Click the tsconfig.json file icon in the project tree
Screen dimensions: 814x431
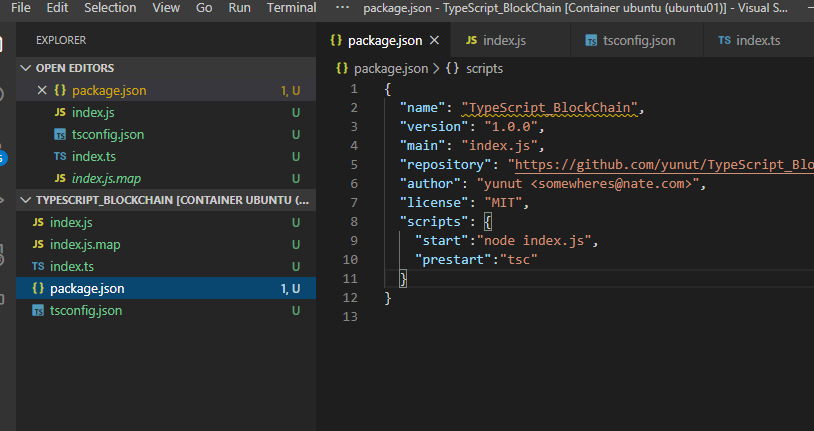point(38,311)
